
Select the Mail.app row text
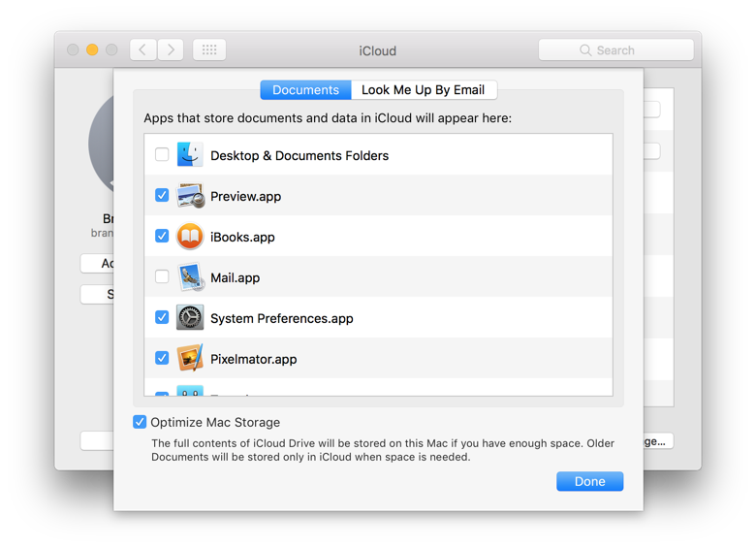(236, 277)
